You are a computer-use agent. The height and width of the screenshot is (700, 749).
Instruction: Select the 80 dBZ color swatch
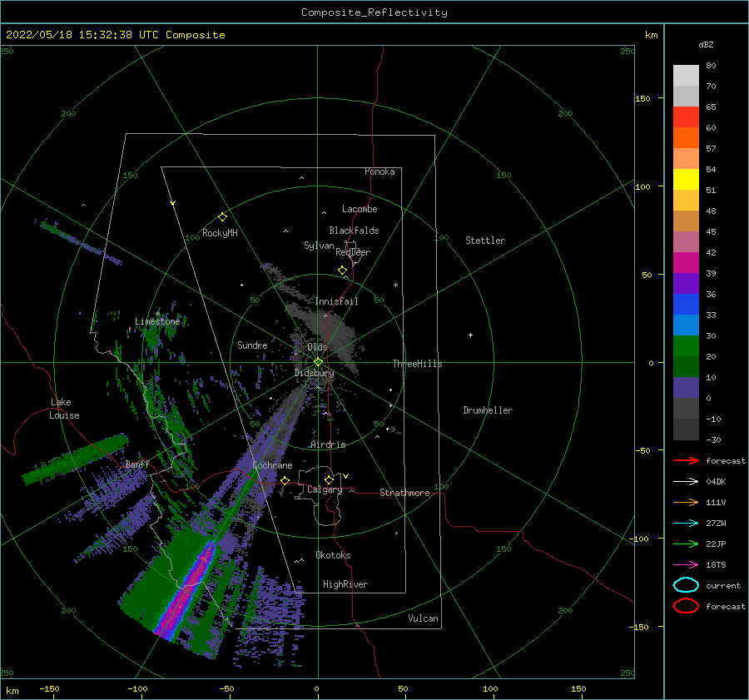686,75
